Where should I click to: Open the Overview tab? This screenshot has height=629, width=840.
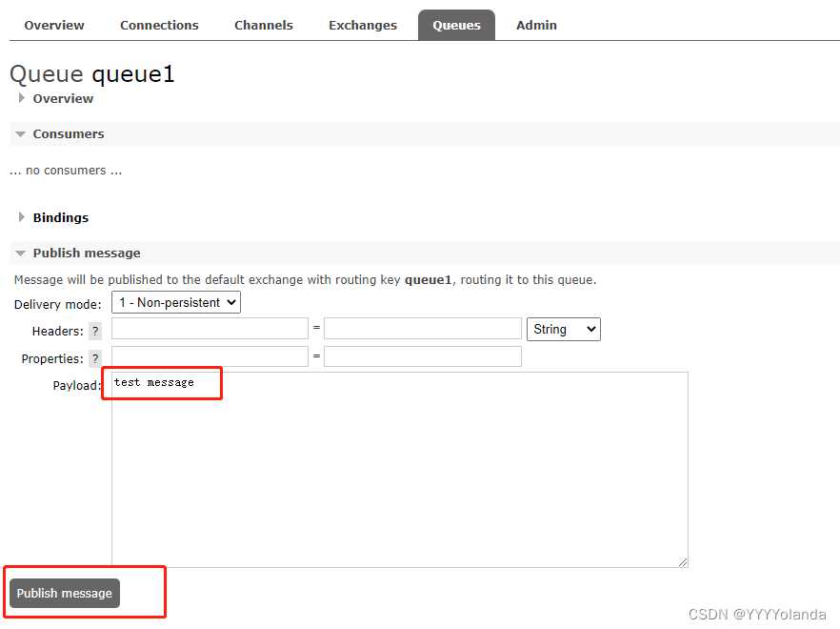(54, 25)
